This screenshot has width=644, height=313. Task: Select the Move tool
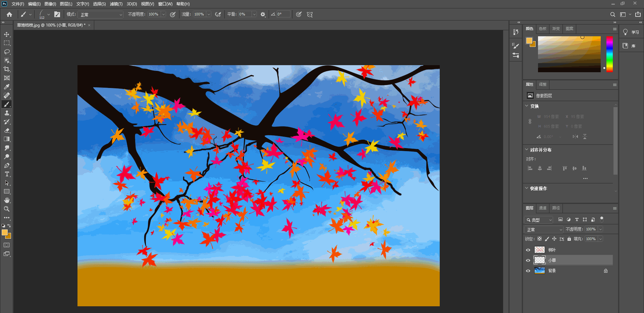(7, 35)
